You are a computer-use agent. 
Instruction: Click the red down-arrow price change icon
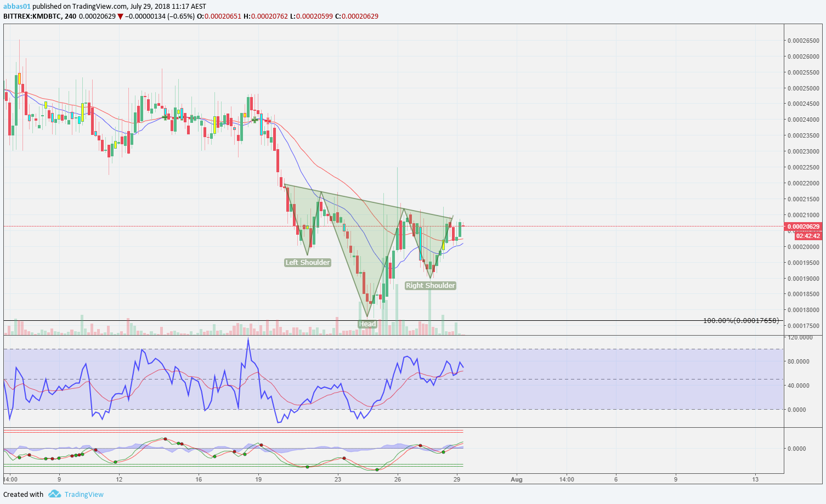[120, 16]
